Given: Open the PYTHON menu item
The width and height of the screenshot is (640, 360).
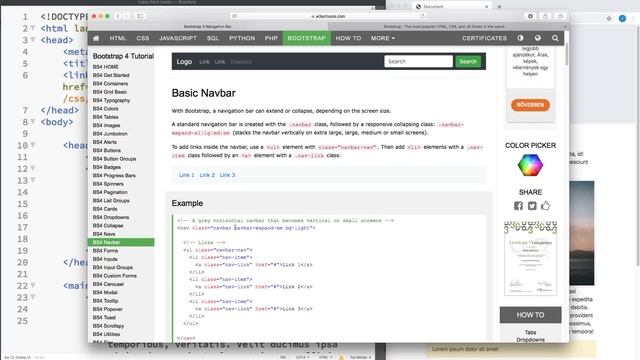Looking at the screenshot, I should (242, 38).
